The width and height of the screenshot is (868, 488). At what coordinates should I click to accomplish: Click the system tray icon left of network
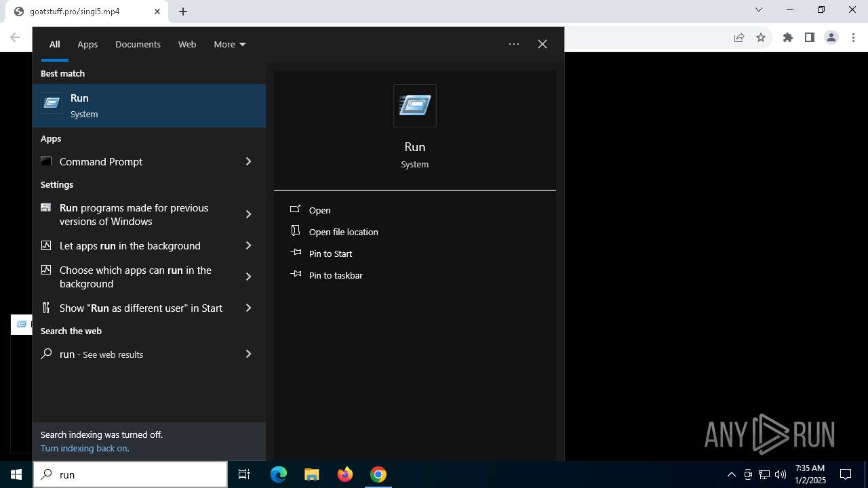748,474
